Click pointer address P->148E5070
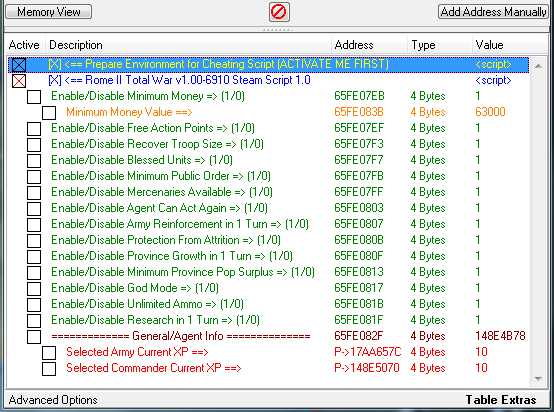The image size is (554, 412). coord(367,368)
